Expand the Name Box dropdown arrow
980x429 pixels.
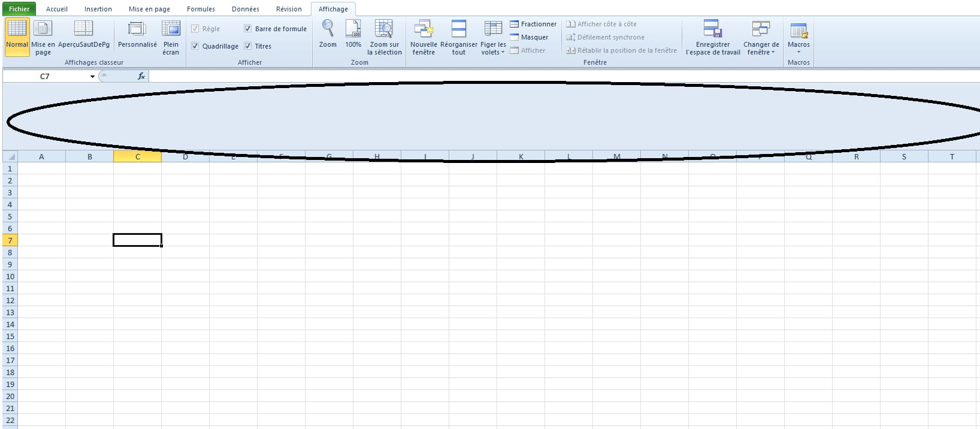92,77
